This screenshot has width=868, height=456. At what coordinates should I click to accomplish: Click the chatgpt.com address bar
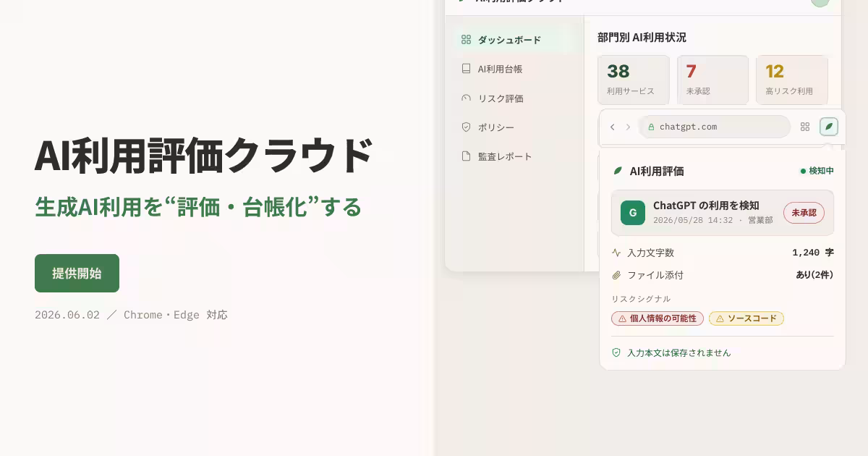pos(715,127)
